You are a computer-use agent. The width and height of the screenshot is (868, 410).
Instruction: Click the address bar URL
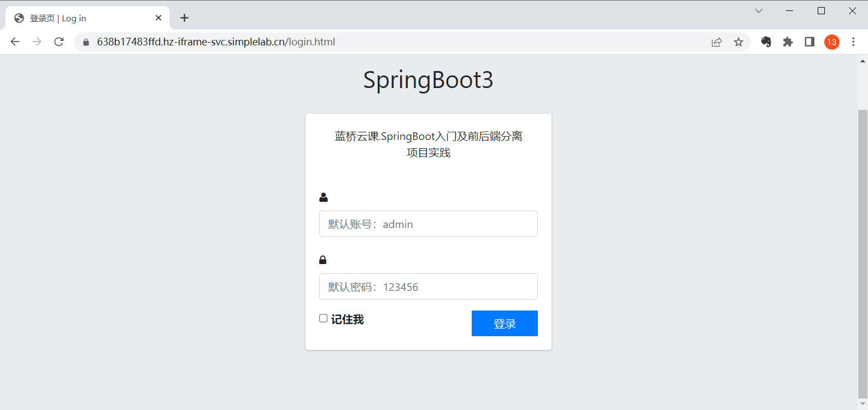tap(216, 42)
